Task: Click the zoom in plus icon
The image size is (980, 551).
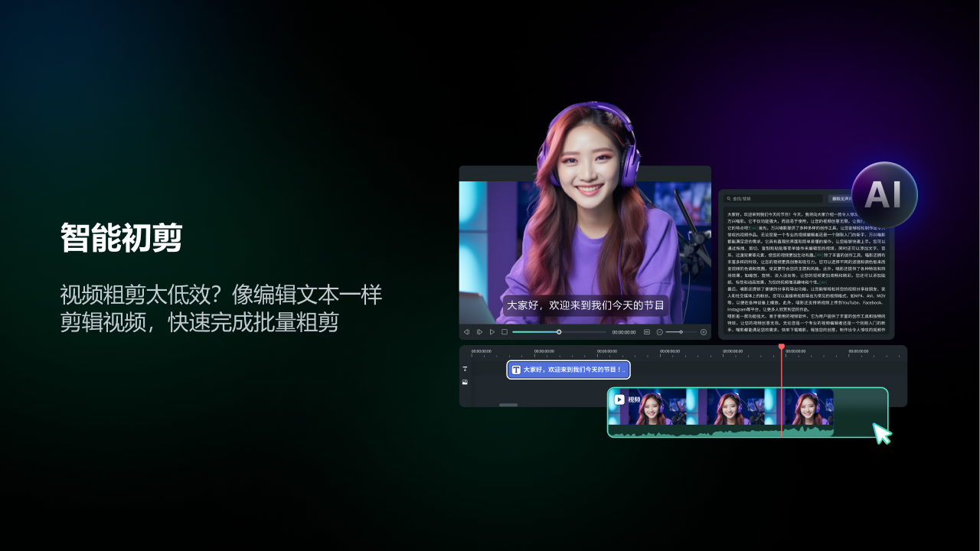Action: [704, 332]
